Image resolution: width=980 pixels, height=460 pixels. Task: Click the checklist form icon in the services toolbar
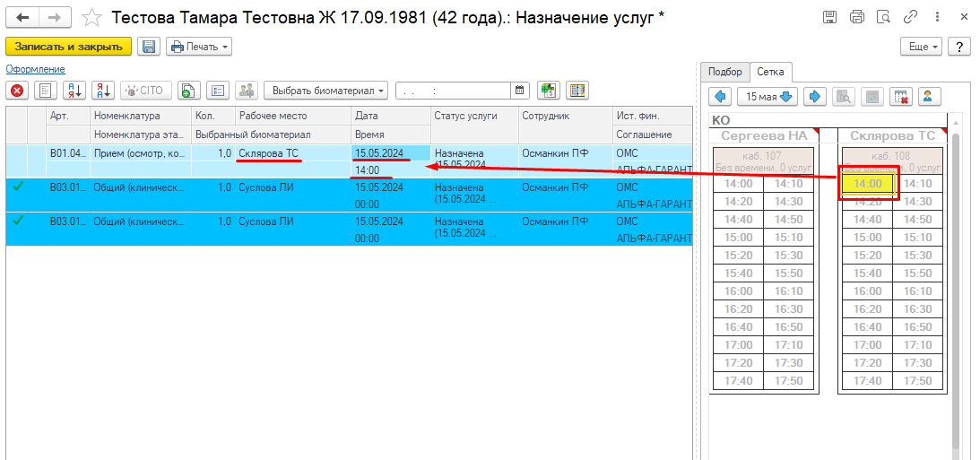tap(218, 91)
